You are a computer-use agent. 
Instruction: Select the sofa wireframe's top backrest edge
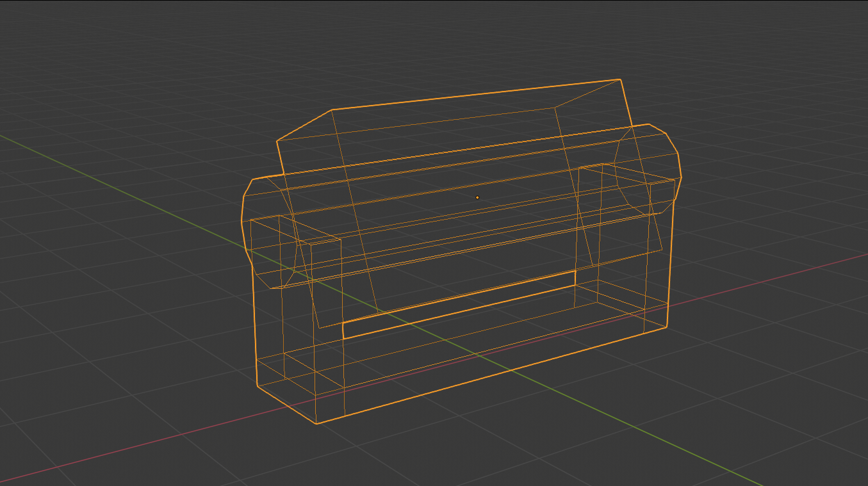click(x=475, y=95)
